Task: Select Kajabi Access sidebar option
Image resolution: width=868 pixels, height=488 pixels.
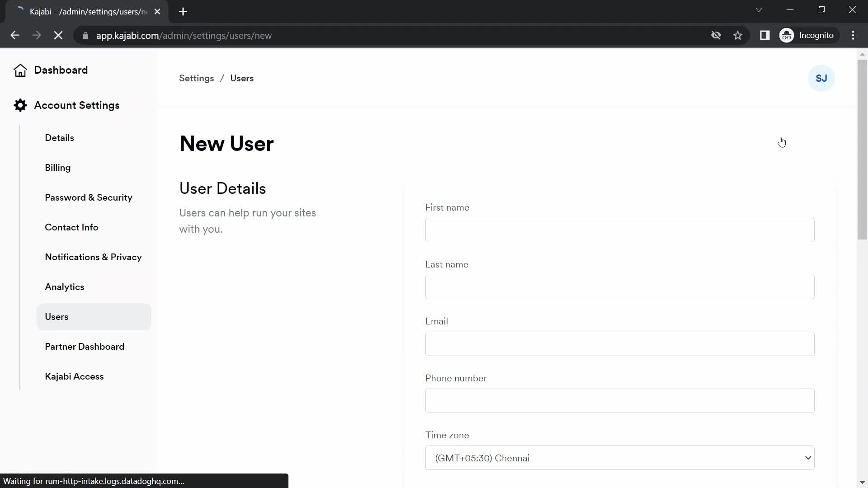Action: (75, 376)
